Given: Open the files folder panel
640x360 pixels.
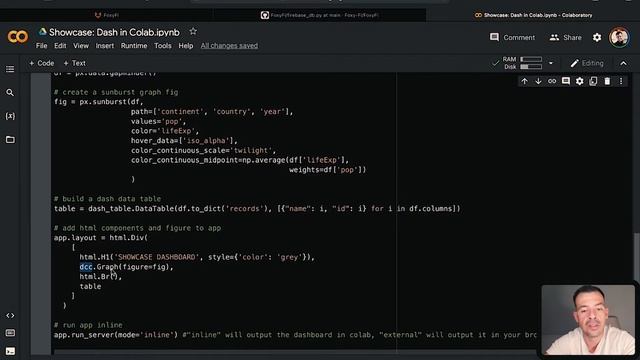Looking at the screenshot, I should (x=10, y=140).
